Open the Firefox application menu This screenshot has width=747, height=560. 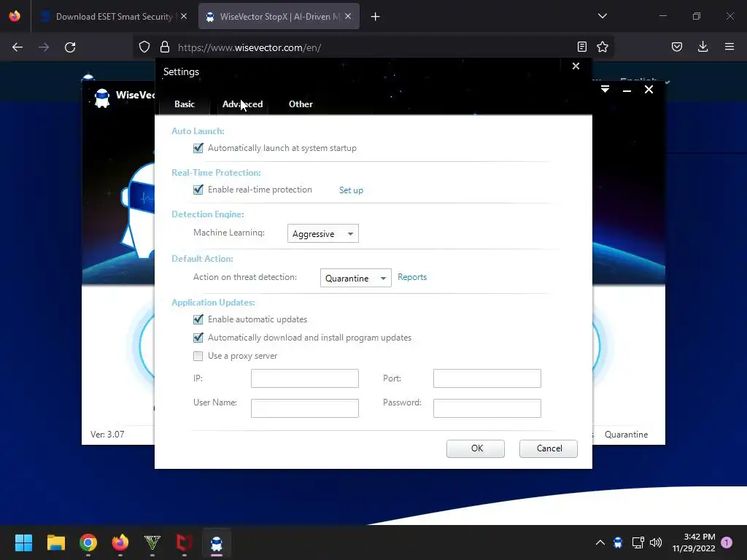coord(729,47)
